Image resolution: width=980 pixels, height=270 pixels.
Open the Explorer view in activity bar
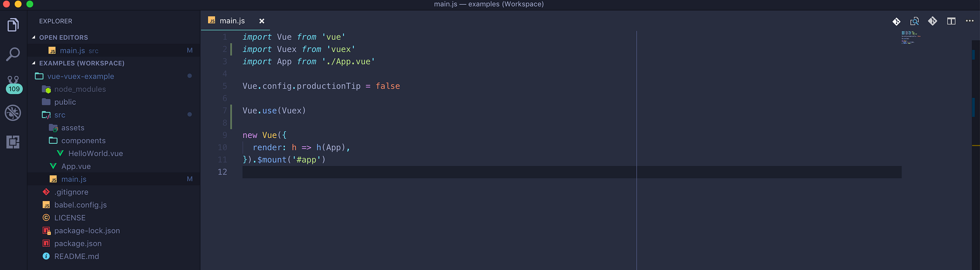(x=13, y=25)
